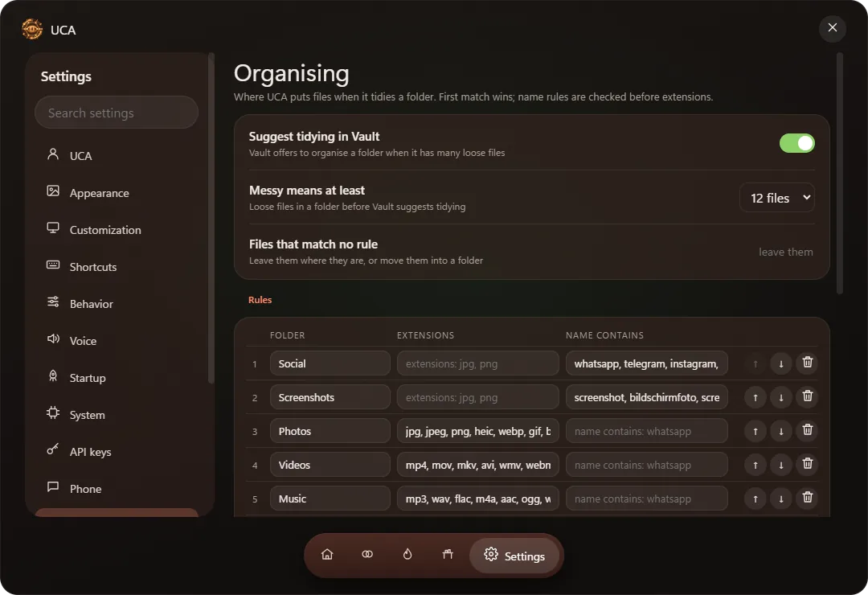Toggle Suggest tidying in Vault switch
The height and width of the screenshot is (595, 868).
(797, 143)
